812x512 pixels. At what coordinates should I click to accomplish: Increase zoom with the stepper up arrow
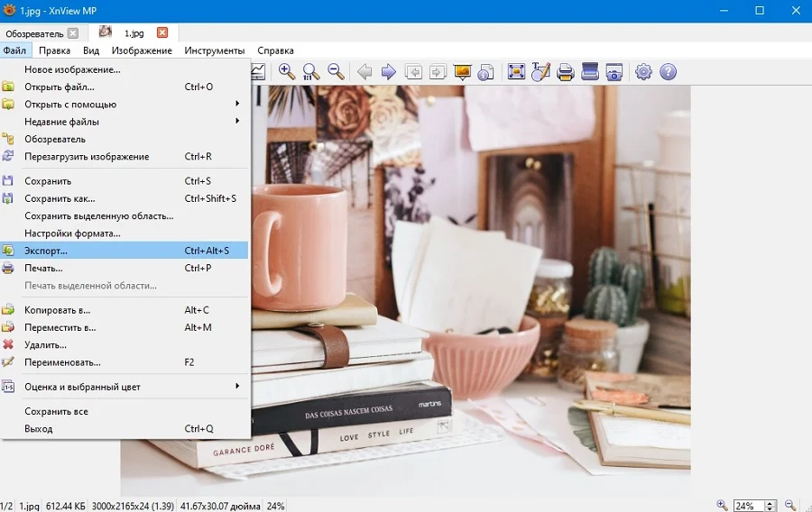770,503
